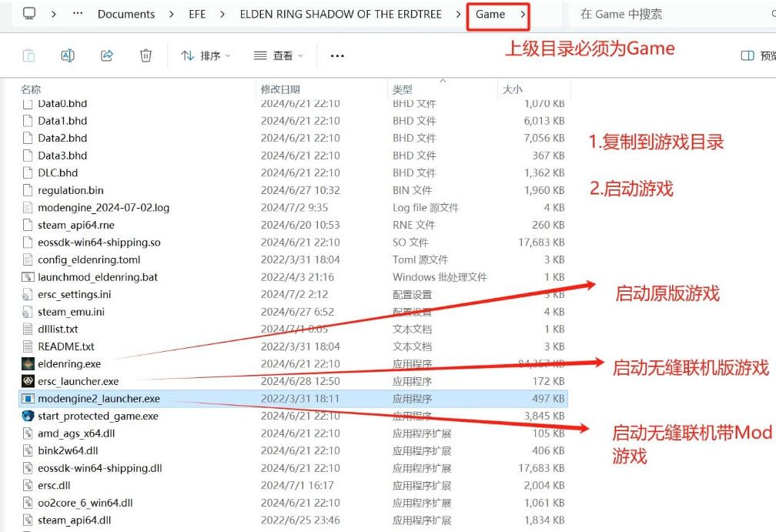Screen dimensions: 776x532
Task: Click the Share icon in toolbar
Action: (x=107, y=55)
